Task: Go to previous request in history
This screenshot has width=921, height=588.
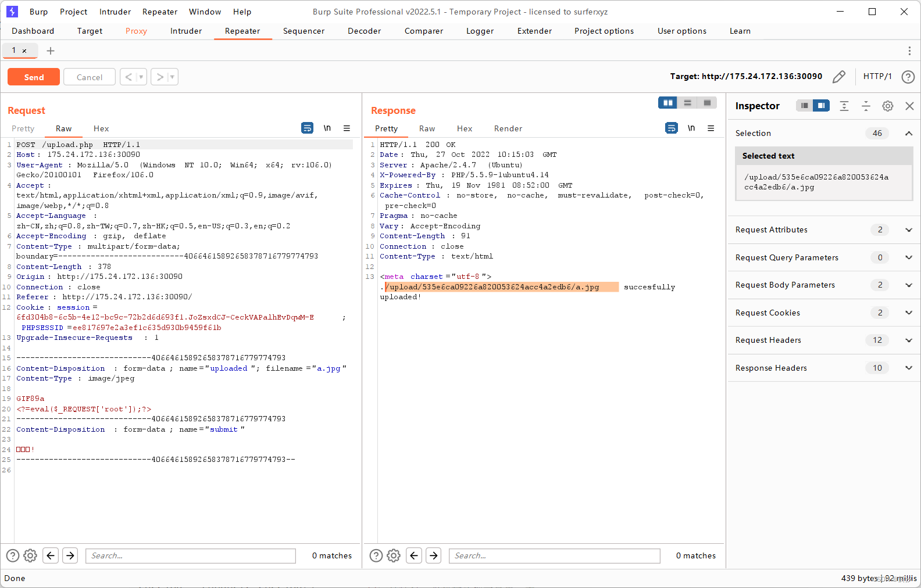Action: [128, 77]
